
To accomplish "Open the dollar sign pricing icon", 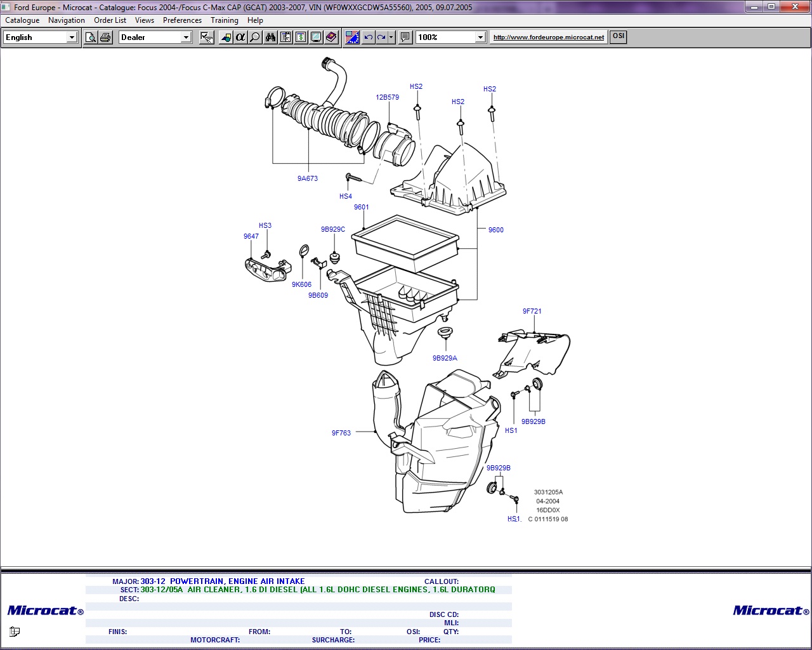I will (x=301, y=37).
